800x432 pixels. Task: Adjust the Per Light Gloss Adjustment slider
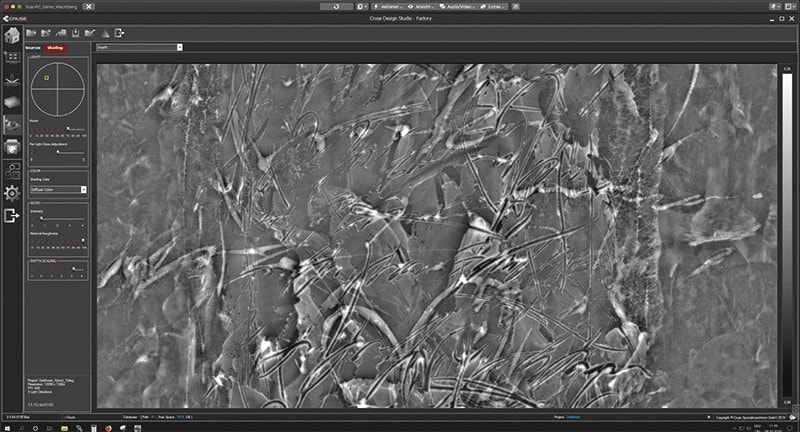coord(58,152)
